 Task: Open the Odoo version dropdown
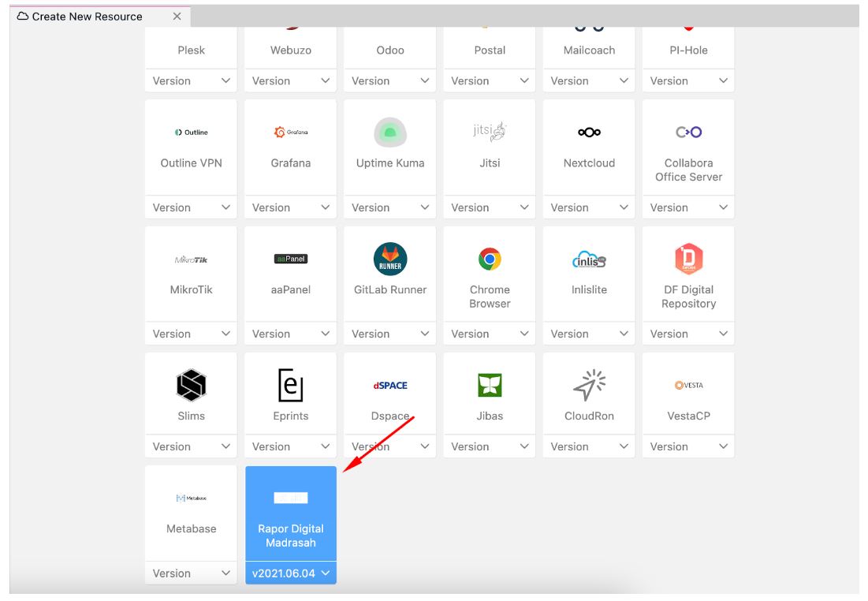(x=389, y=80)
